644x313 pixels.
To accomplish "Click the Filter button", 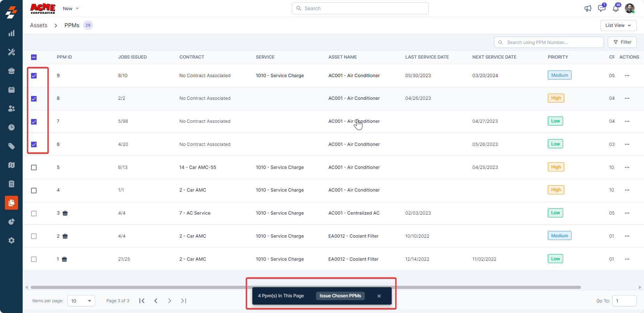I will point(622,42).
